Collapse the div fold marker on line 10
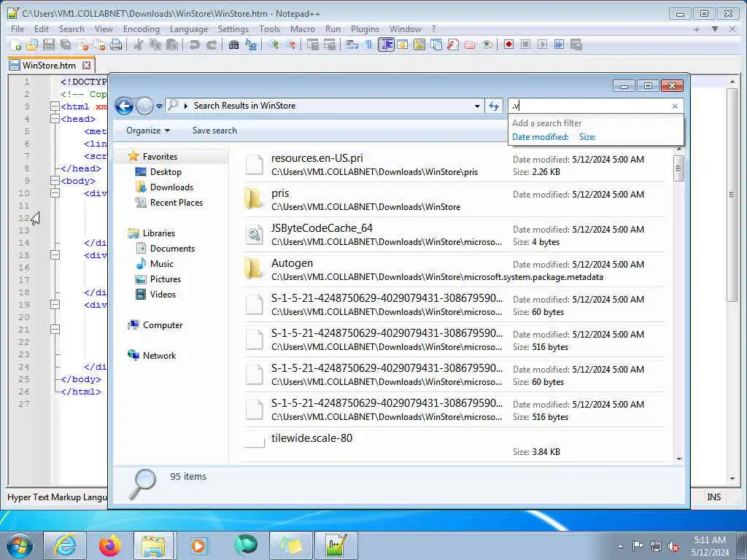This screenshot has height=560, width=747. point(55,193)
